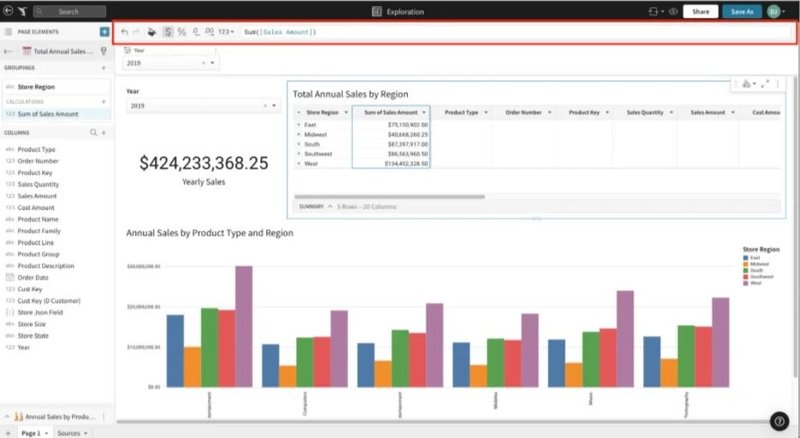This screenshot has height=438, width=800.
Task: Open the Sales Quantity column header menu
Action: [x=671, y=112]
